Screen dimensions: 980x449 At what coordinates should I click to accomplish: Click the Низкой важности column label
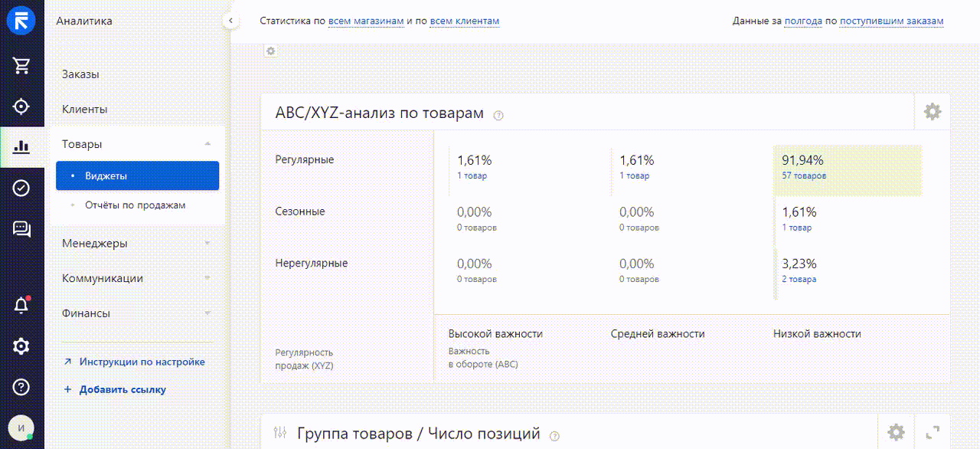(x=817, y=333)
